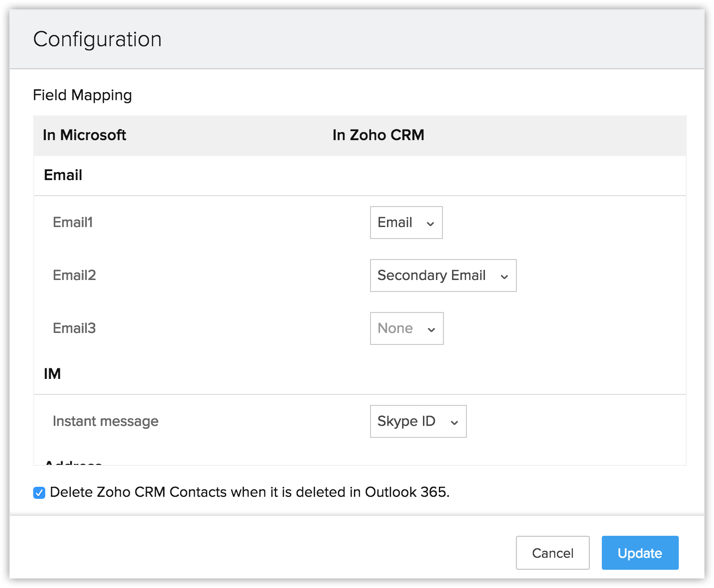The width and height of the screenshot is (714, 588).
Task: Click the Instant message field label
Action: point(105,422)
